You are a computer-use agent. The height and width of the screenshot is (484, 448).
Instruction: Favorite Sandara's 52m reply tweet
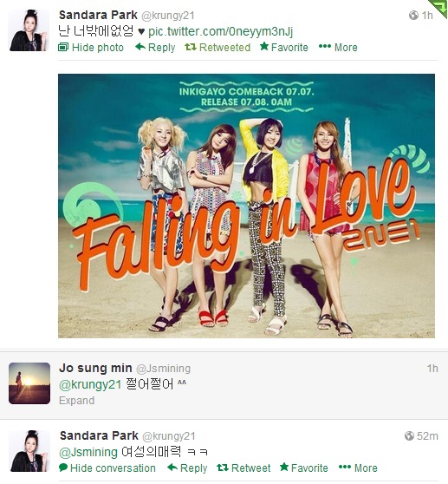pos(303,468)
